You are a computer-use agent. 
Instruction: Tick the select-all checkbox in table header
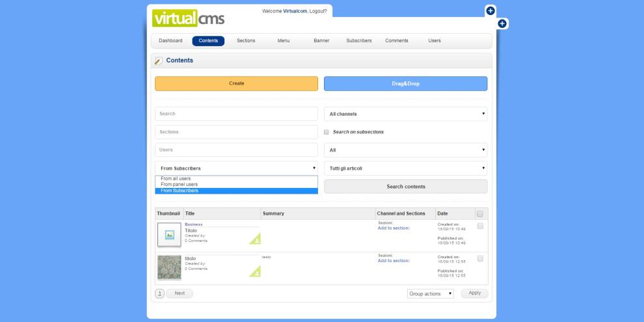click(480, 213)
